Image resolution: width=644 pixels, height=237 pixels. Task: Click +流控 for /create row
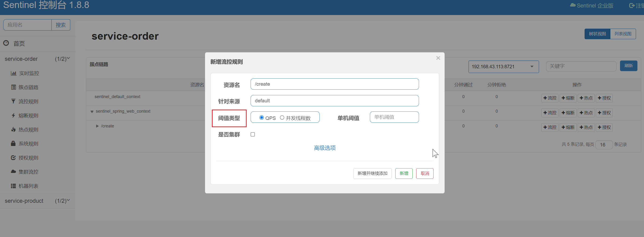(x=550, y=127)
